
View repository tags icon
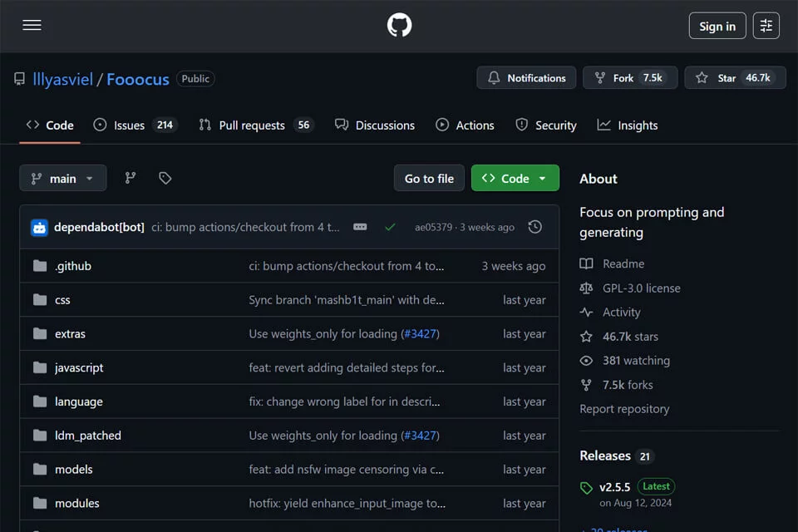[x=165, y=178]
